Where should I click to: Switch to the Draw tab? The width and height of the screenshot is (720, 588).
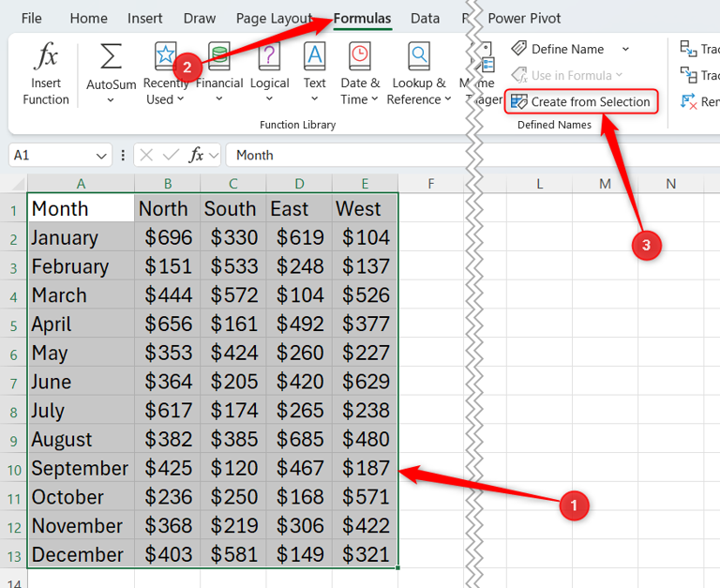(200, 19)
